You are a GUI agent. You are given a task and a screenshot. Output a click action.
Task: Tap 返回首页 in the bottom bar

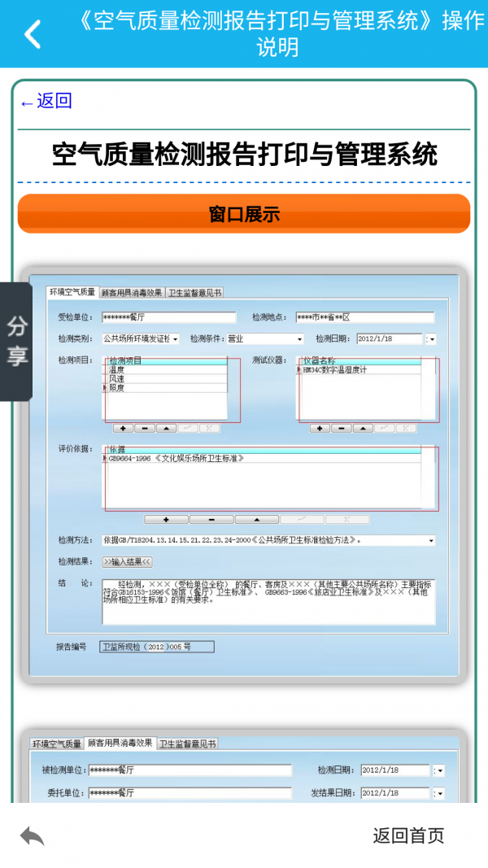click(x=408, y=835)
